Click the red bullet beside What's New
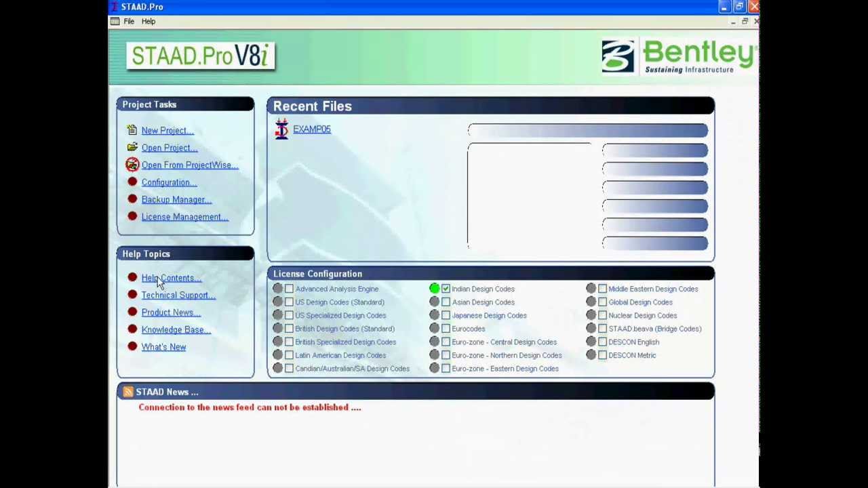Image resolution: width=868 pixels, height=488 pixels. [132, 346]
